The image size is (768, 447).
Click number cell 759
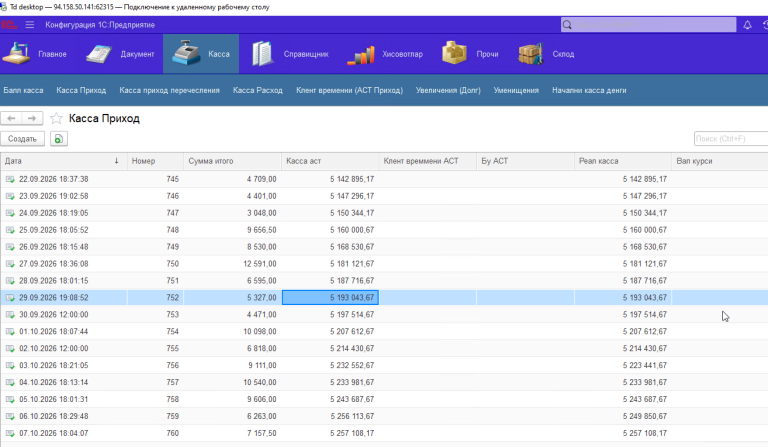point(155,416)
